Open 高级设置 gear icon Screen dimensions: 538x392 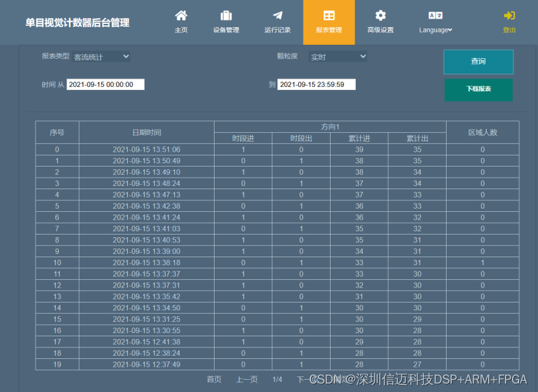coord(380,16)
